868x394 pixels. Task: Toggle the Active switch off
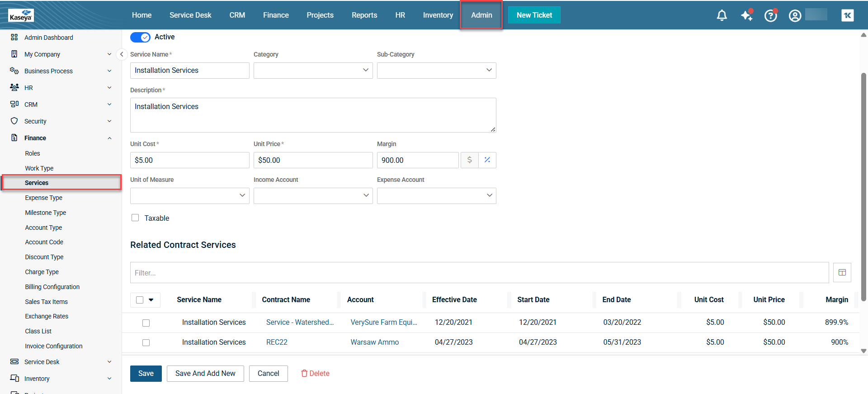tap(140, 38)
